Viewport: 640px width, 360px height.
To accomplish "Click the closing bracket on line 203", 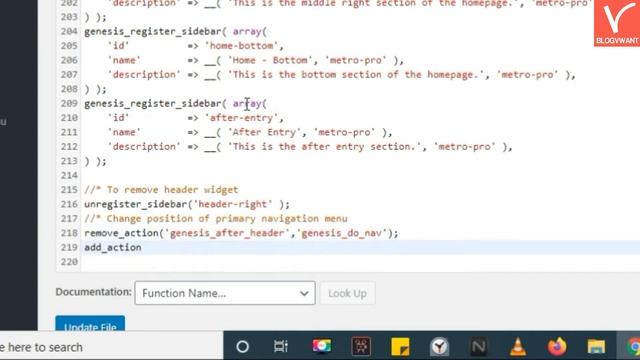I will (95, 17).
